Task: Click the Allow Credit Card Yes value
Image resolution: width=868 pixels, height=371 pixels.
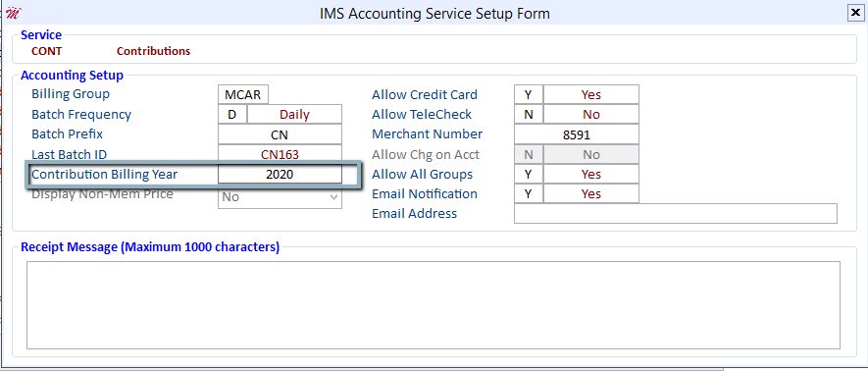Action: tap(591, 94)
